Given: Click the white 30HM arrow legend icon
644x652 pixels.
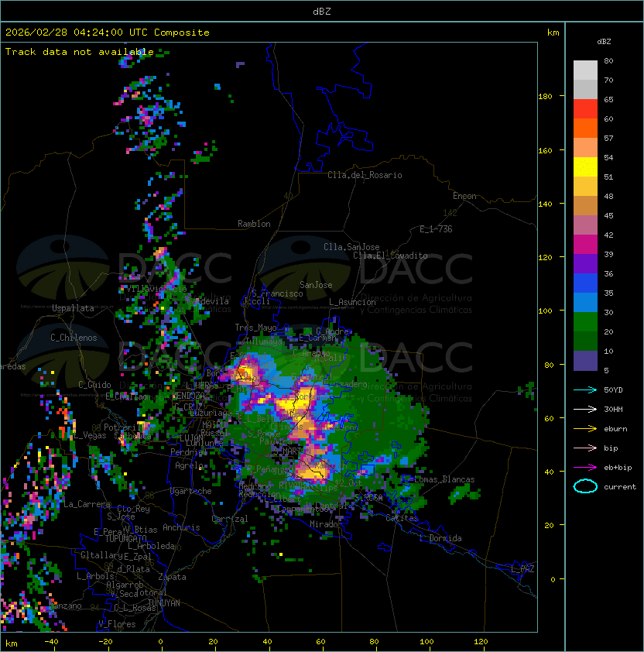Looking at the screenshot, I should 585,410.
